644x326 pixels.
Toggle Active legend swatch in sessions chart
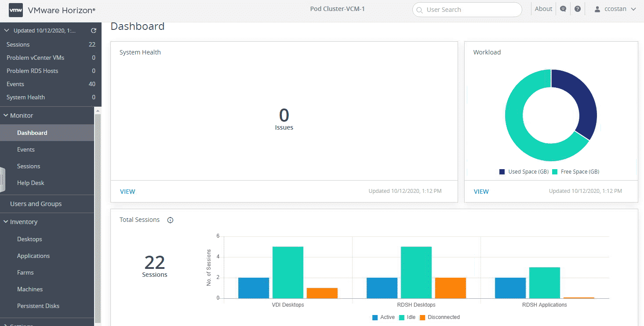tap(375, 317)
